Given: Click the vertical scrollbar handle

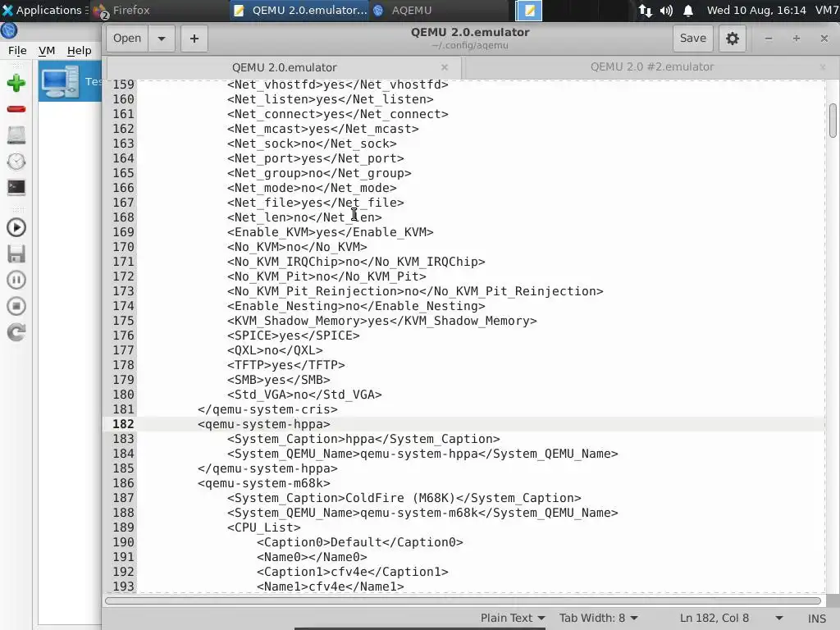Looking at the screenshot, I should pyautogui.click(x=832, y=121).
